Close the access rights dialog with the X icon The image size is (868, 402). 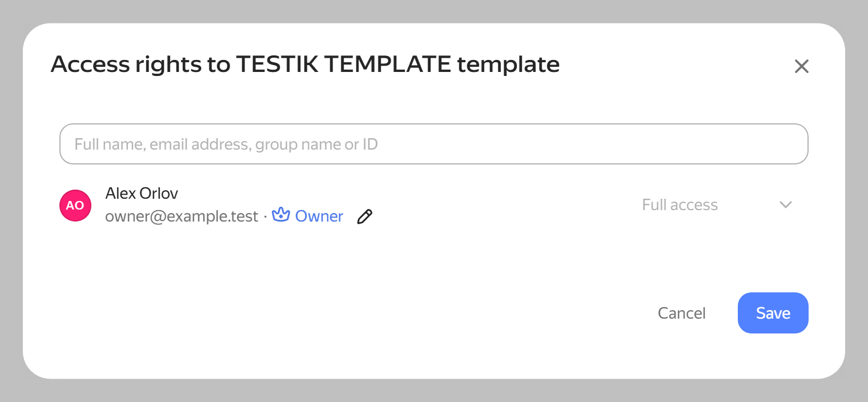[x=802, y=66]
